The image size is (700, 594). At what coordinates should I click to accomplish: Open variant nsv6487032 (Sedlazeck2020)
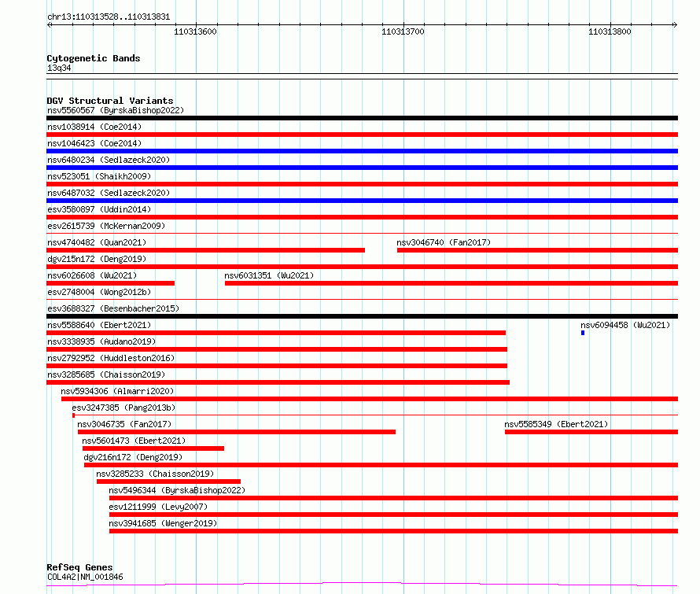click(x=109, y=193)
